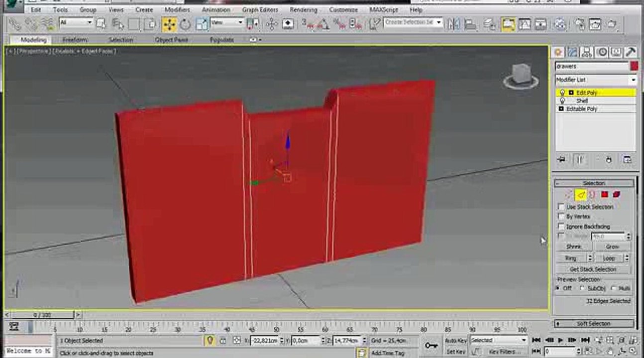Click the Select and Manipulate icon

272,23
